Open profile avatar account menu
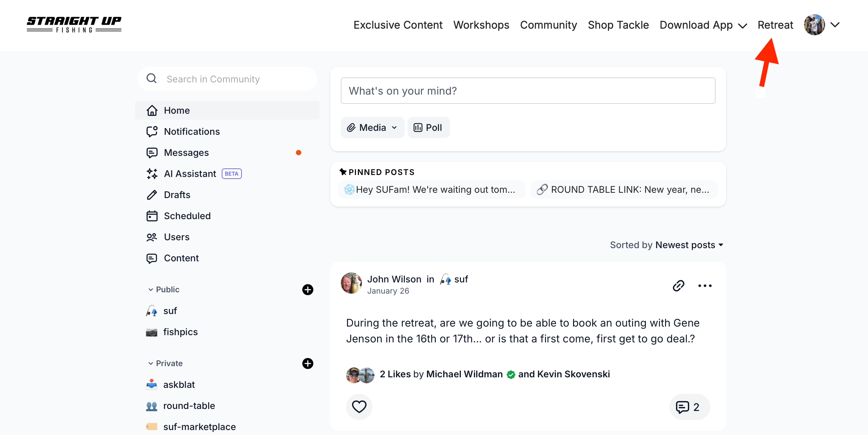868x435 pixels. pos(814,25)
